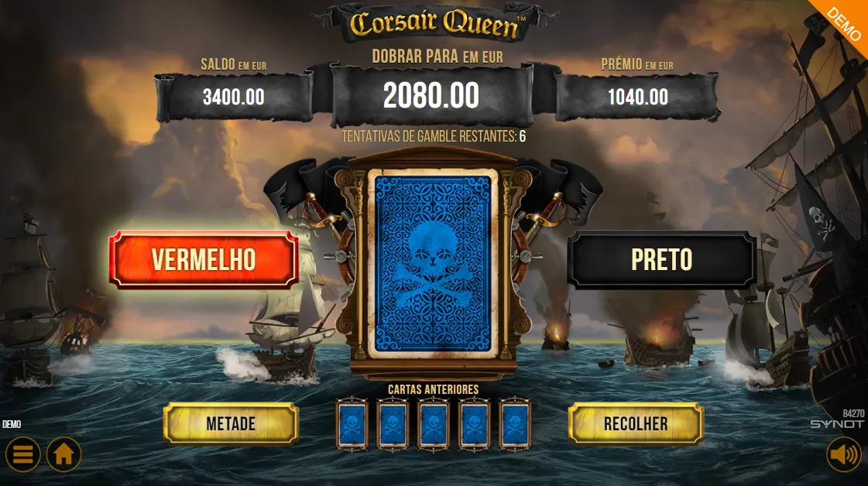Collect winnings with RECOLHER button
This screenshot has height=486, width=868.
pos(636,424)
